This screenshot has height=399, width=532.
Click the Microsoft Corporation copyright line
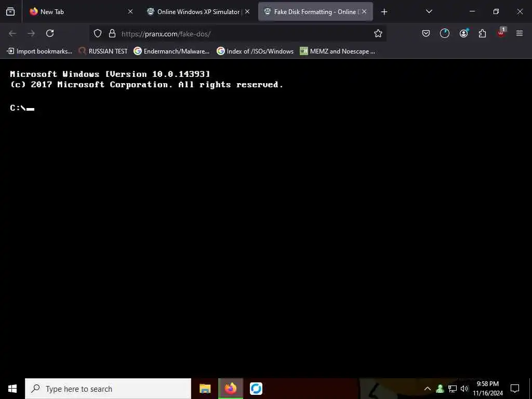147,85
